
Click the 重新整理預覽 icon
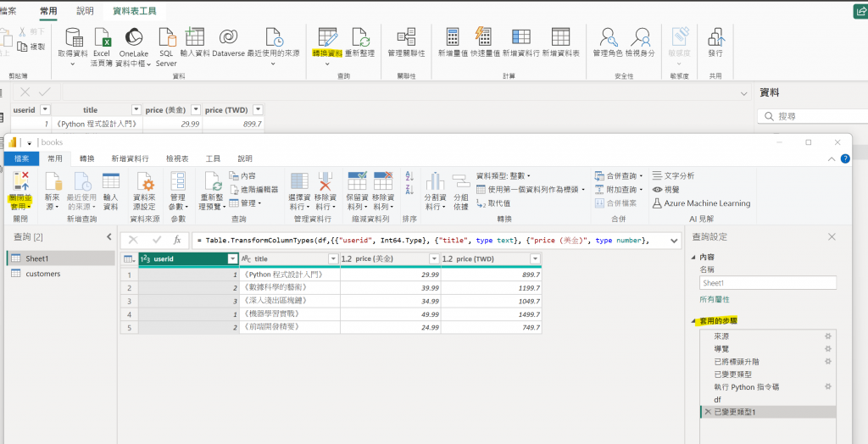(x=213, y=181)
